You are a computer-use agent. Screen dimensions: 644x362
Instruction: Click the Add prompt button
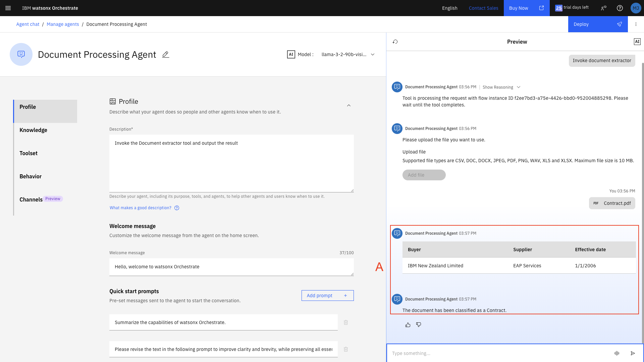327,296
